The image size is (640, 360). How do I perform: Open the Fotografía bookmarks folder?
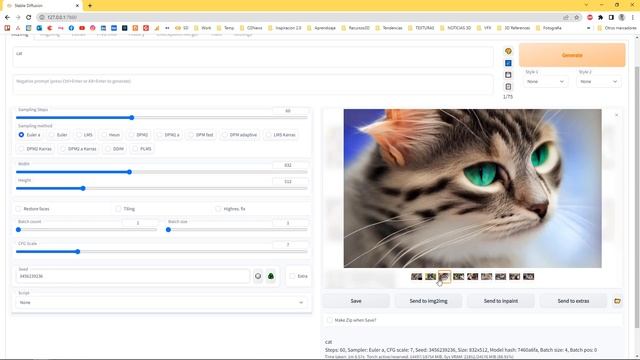(x=549, y=28)
